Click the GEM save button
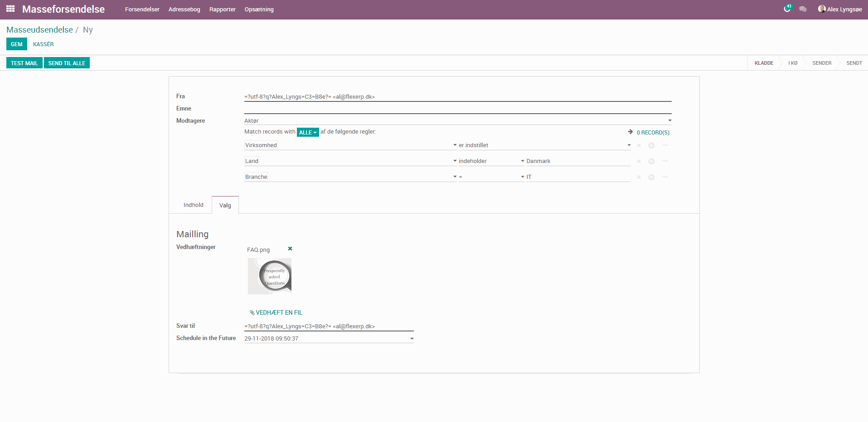The height and width of the screenshot is (422, 868). click(x=17, y=44)
